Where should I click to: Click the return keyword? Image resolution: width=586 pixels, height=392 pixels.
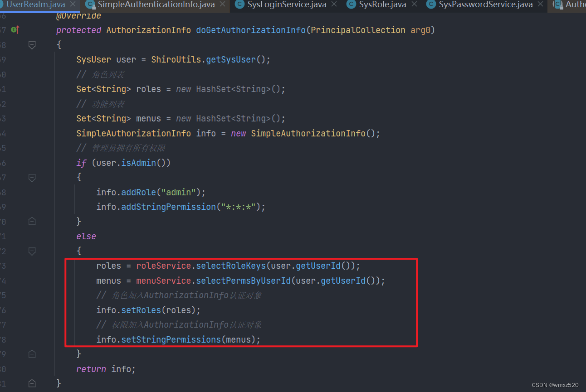[91, 369]
